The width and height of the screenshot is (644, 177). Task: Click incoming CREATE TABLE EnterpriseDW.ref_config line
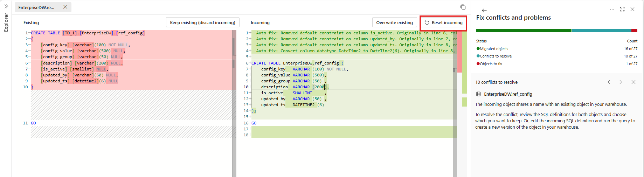click(x=298, y=63)
